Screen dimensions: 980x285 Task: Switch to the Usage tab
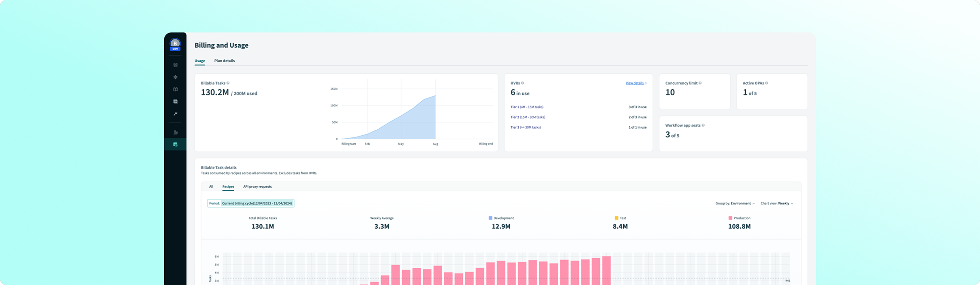coord(200,61)
